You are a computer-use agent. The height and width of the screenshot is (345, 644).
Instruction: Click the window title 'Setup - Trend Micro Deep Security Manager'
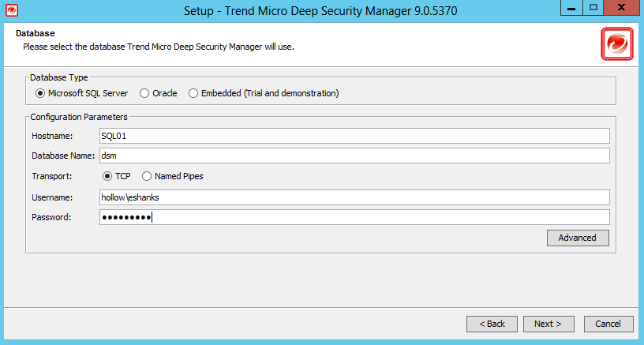click(320, 11)
